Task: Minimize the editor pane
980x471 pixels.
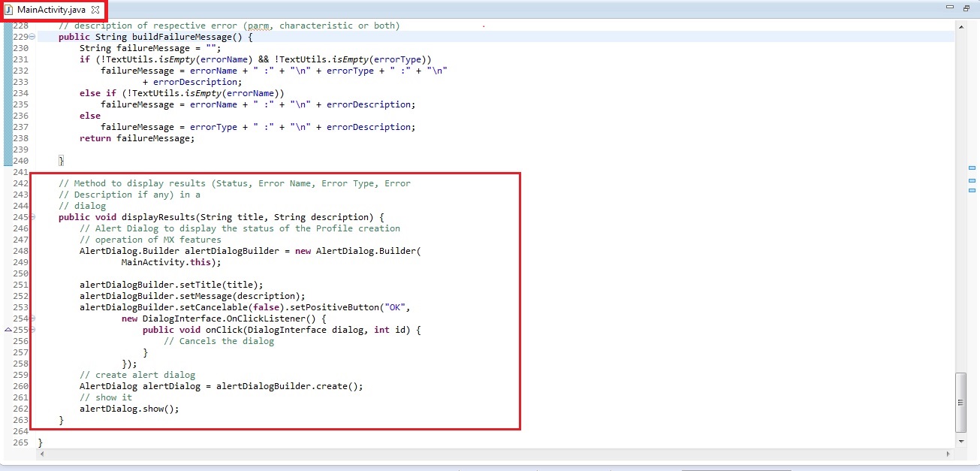Action: pyautogui.click(x=950, y=8)
